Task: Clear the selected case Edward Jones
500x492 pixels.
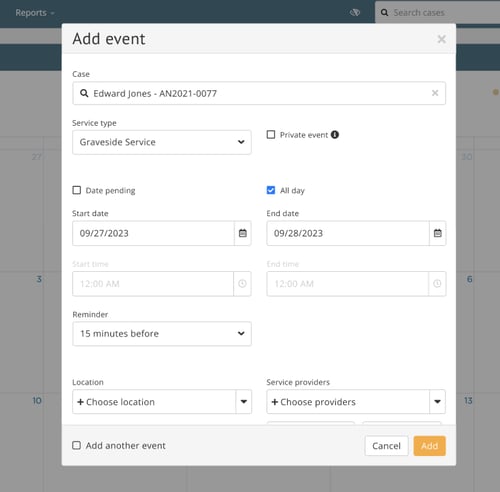Action: 435,93
